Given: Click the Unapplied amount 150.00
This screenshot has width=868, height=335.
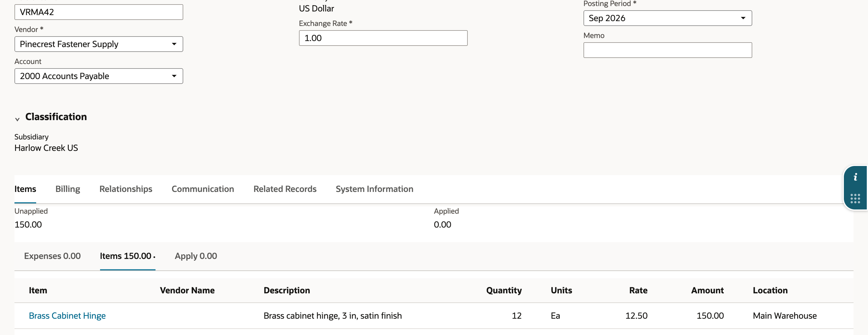Looking at the screenshot, I should [28, 225].
